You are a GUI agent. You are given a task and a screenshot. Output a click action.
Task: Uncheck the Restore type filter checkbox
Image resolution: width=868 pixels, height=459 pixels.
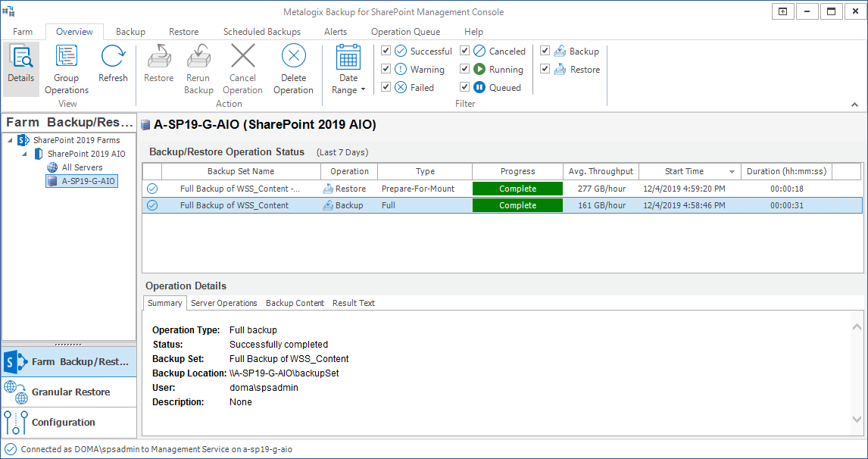coord(545,69)
